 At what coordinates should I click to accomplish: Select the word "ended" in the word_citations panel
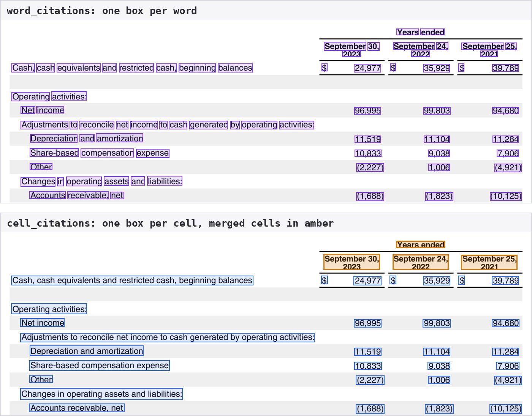pyautogui.click(x=432, y=32)
